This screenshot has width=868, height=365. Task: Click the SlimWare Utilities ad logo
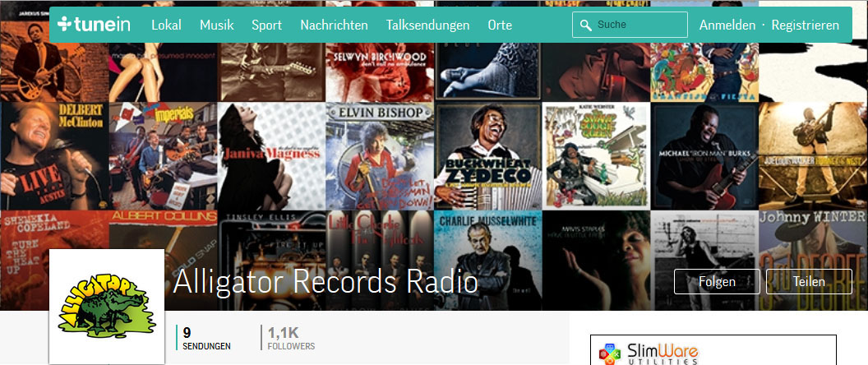(x=649, y=353)
